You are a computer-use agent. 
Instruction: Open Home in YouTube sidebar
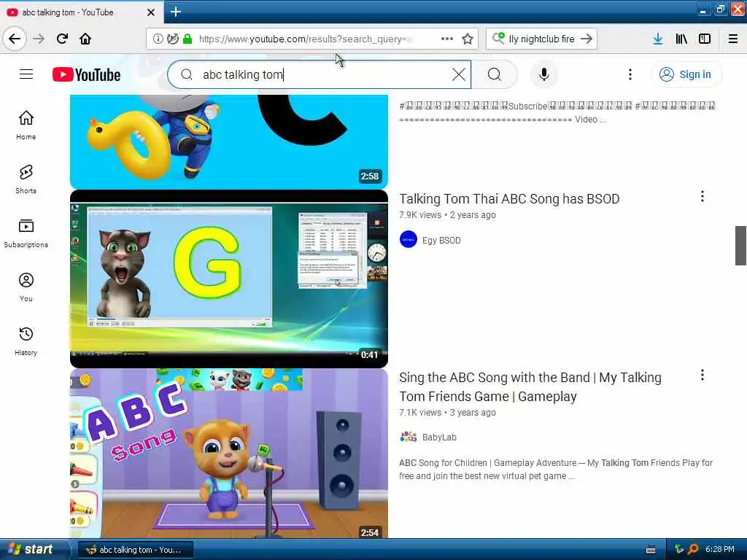click(x=26, y=125)
